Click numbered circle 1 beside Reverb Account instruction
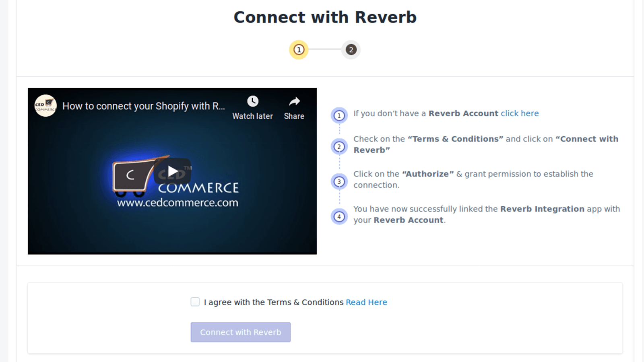 [x=339, y=115]
